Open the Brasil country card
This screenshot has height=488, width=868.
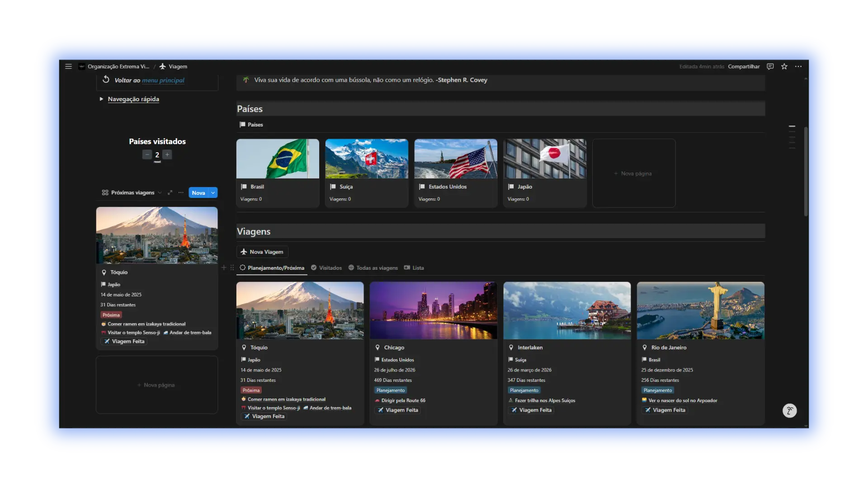tap(278, 173)
